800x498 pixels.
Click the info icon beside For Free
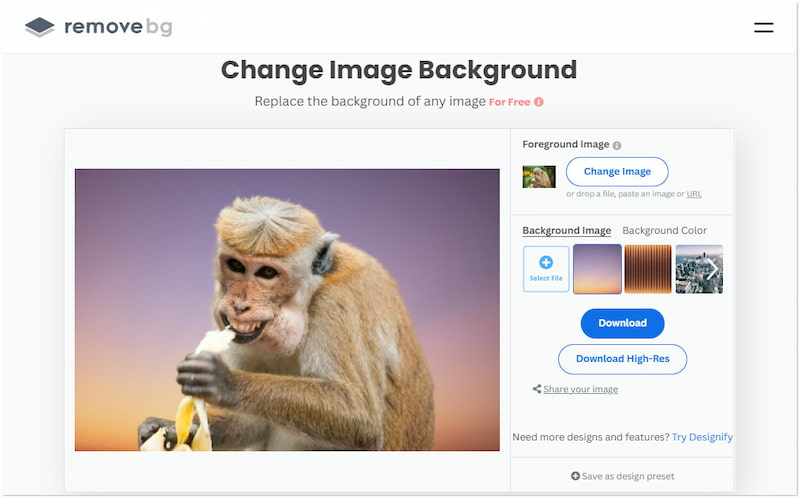[x=539, y=102]
